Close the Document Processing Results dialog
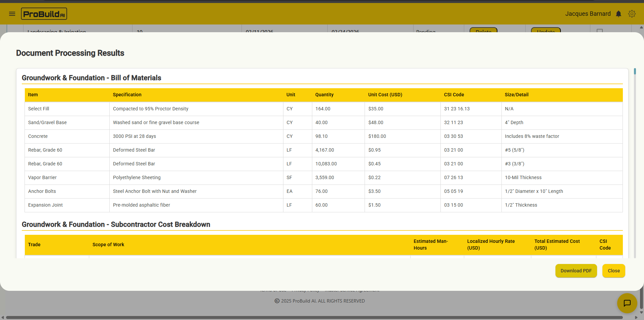This screenshot has width=644, height=320. click(x=613, y=271)
